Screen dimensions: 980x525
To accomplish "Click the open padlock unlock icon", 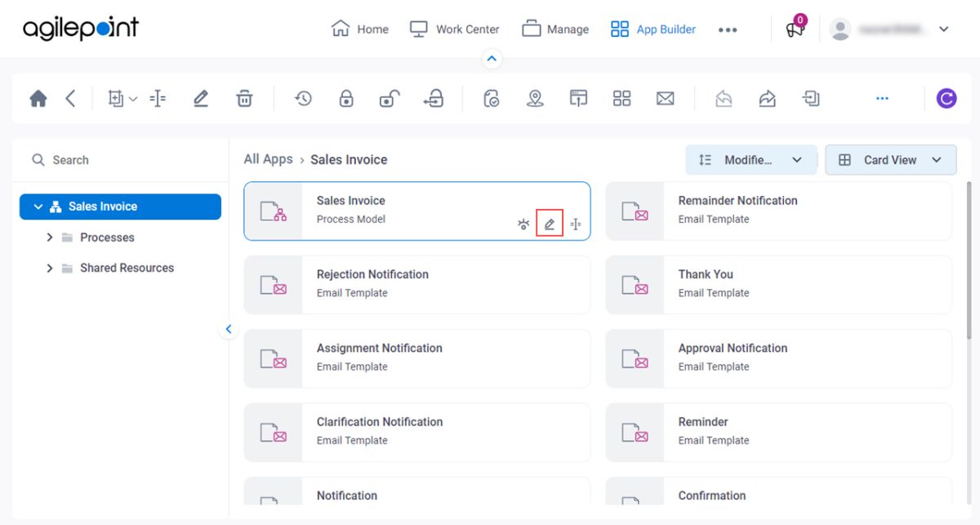I will pos(389,99).
